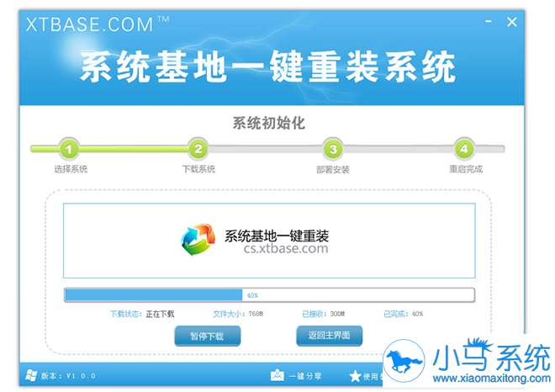Viewport: 555px width, 392px height.
Task: Open the 一键分享 share link
Action: 305,376
